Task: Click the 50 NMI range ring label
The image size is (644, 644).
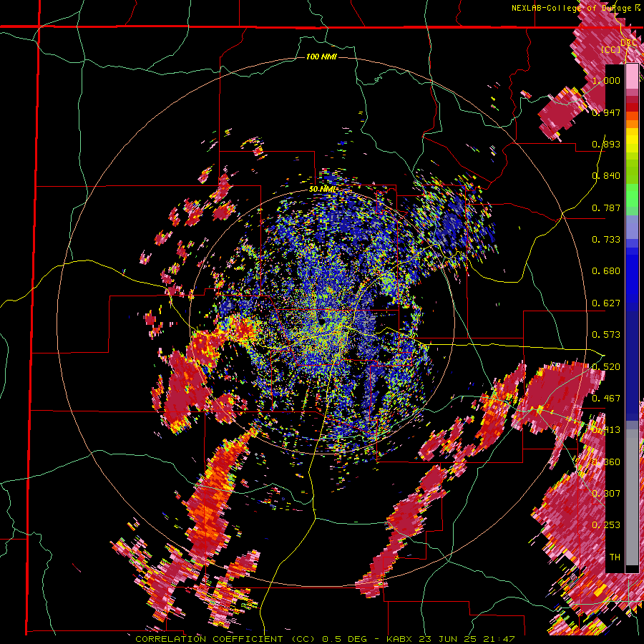Action: tap(323, 189)
